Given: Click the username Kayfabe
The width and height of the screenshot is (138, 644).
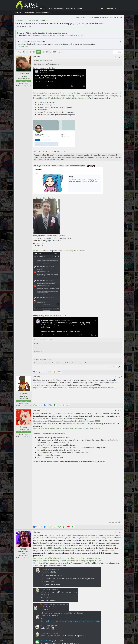Looking at the screenshot, I should coord(24,549).
